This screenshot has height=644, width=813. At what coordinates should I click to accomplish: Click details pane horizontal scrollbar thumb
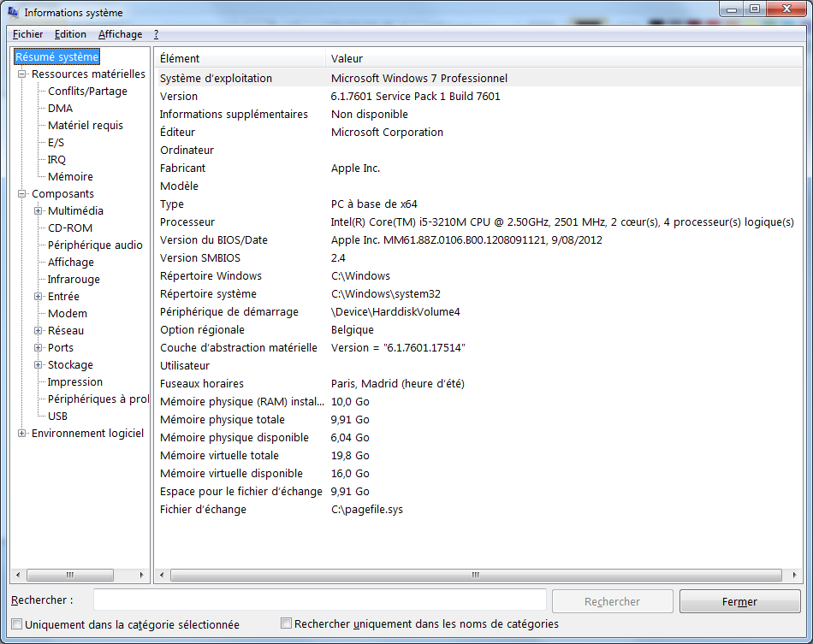pos(476,575)
